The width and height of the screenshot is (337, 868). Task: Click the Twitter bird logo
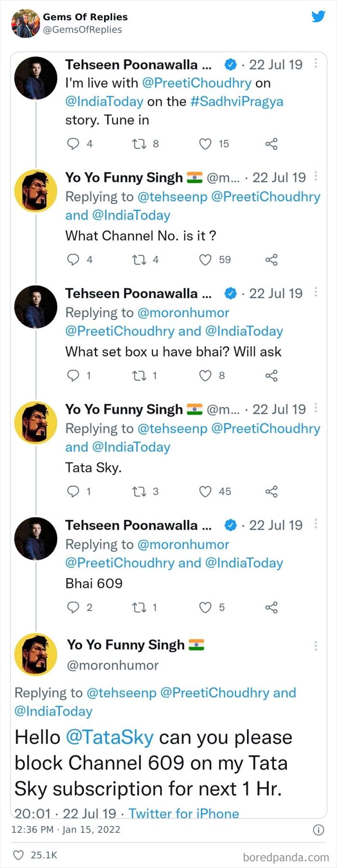pos(318,17)
